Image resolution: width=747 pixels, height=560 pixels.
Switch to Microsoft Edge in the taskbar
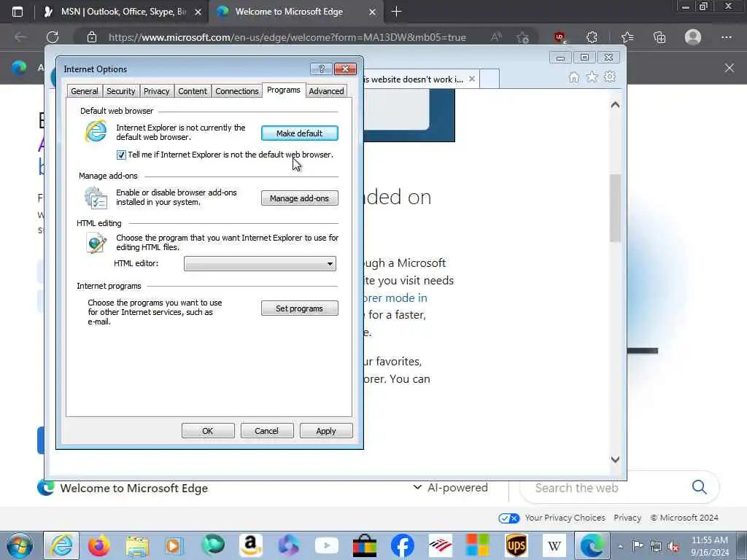pyautogui.click(x=592, y=545)
